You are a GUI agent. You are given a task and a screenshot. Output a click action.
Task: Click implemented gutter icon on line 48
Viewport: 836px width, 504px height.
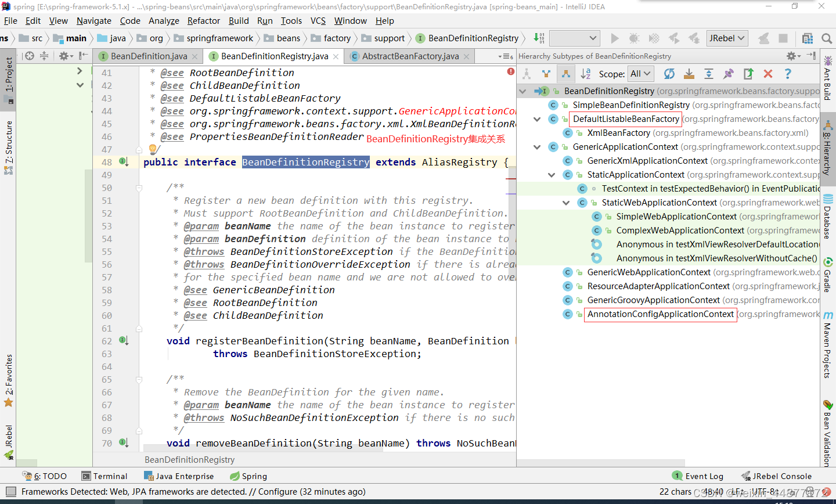point(124,161)
